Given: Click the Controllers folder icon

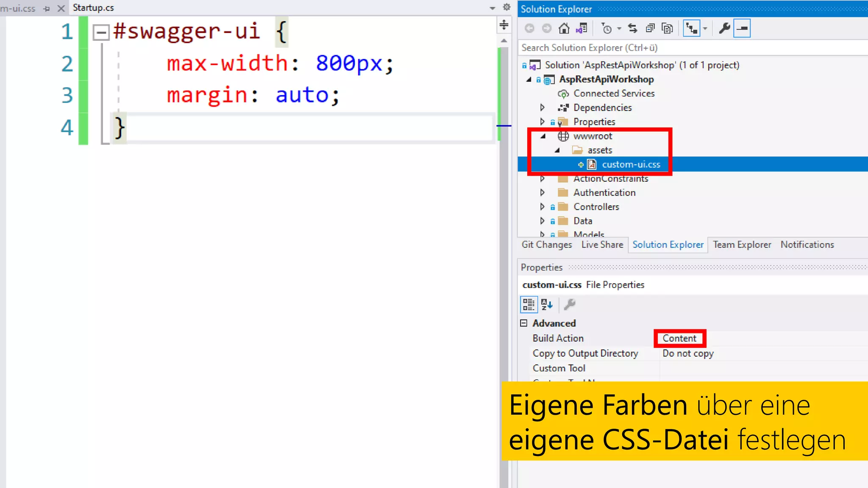Looking at the screenshot, I should [563, 207].
